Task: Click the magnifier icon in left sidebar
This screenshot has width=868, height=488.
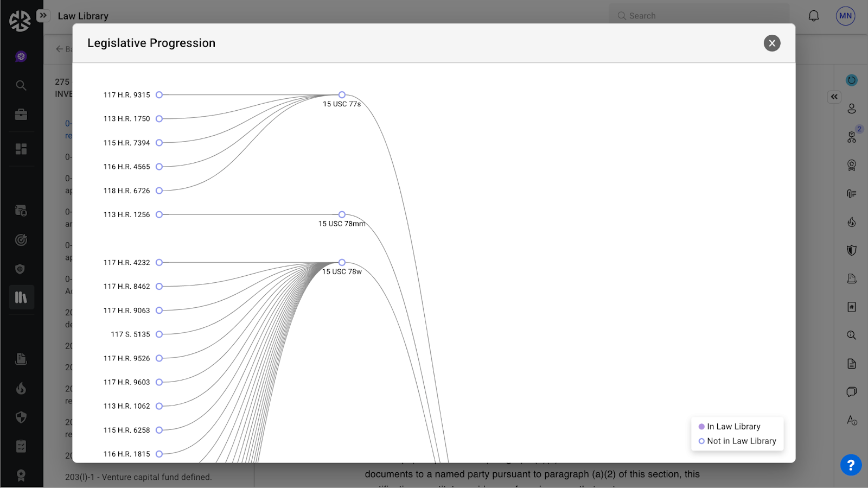Action: (21, 85)
